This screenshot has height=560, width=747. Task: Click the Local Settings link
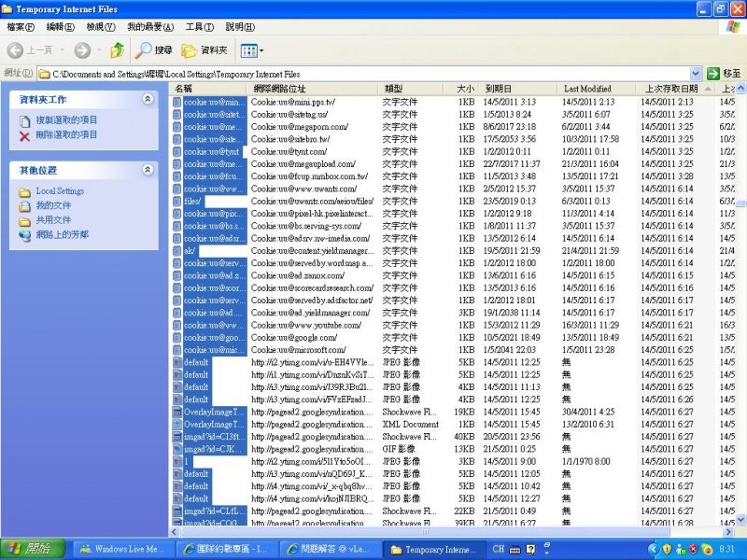[x=60, y=191]
